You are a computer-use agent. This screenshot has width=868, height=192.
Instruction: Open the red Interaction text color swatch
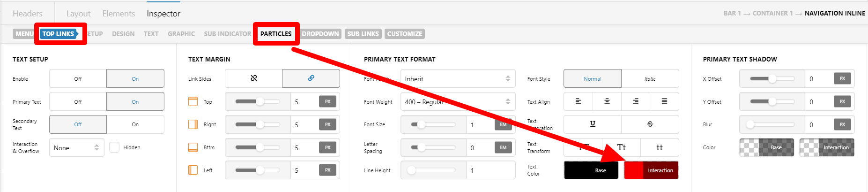tap(651, 170)
